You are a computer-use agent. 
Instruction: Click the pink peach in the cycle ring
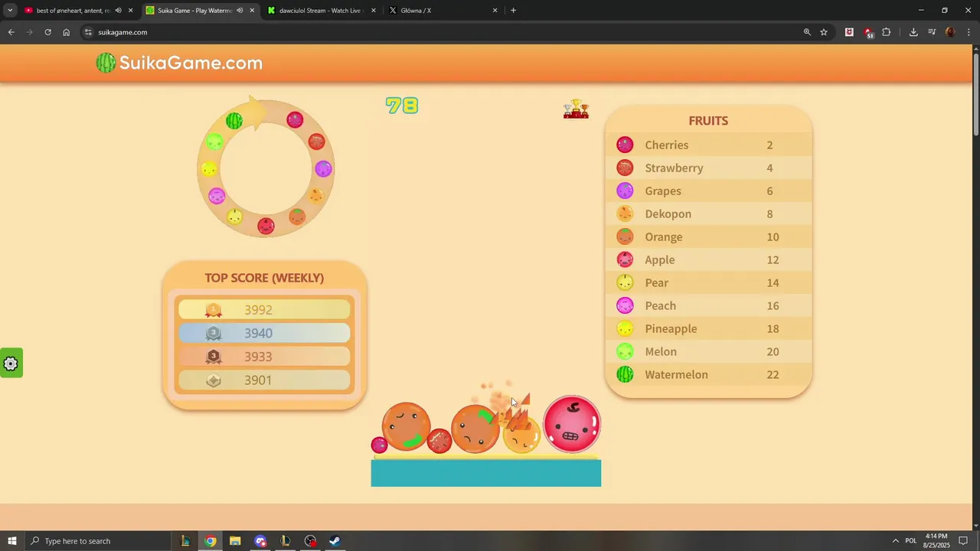217,196
